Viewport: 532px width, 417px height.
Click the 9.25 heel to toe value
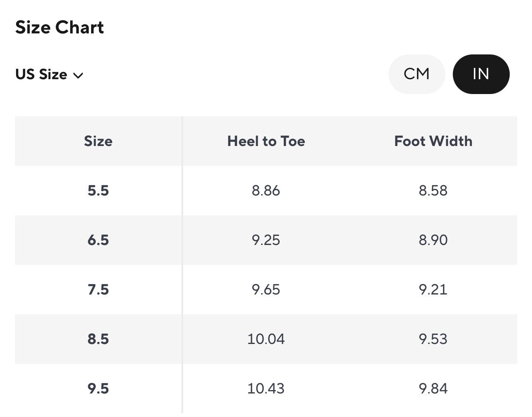click(266, 240)
